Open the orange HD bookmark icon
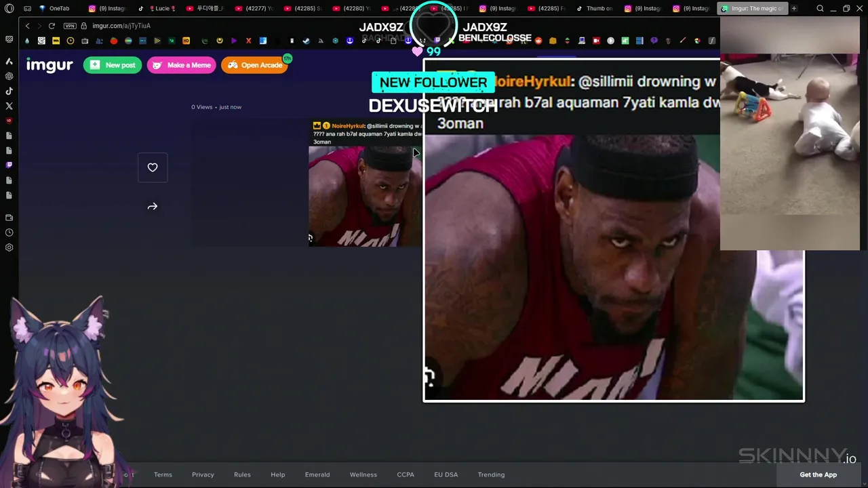 click(186, 41)
